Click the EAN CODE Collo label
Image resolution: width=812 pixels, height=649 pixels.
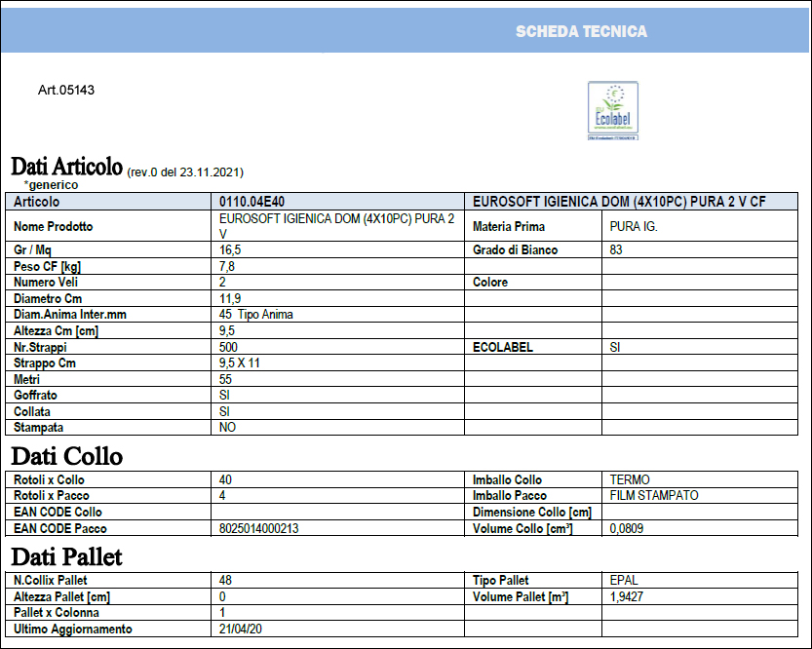click(58, 512)
